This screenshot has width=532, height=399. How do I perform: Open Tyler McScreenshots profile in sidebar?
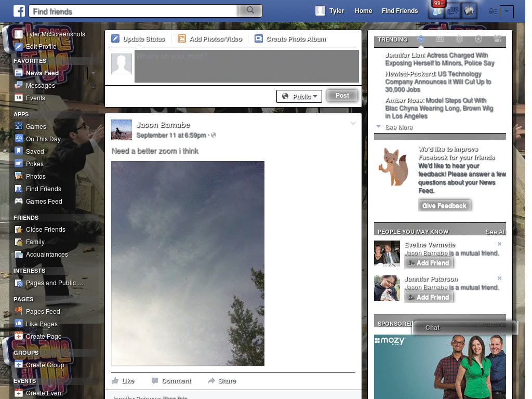tap(50, 34)
